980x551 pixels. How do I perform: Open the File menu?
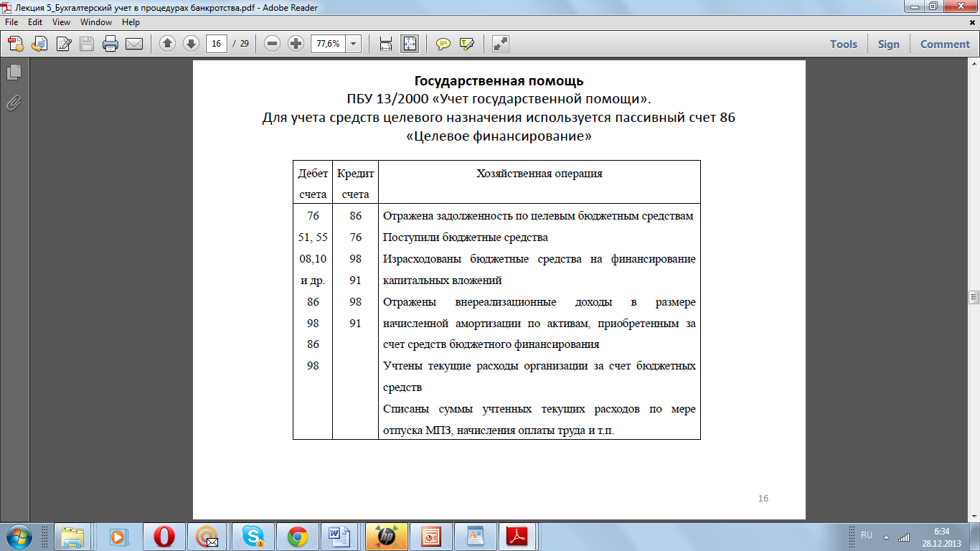(x=13, y=22)
